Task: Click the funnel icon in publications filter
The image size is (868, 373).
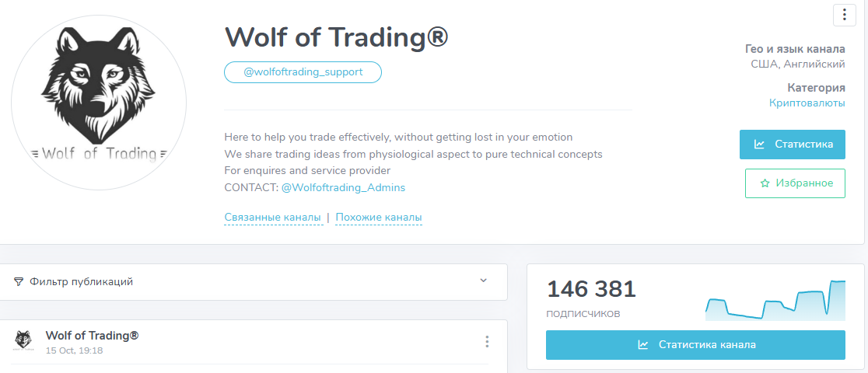Action: pos(19,281)
